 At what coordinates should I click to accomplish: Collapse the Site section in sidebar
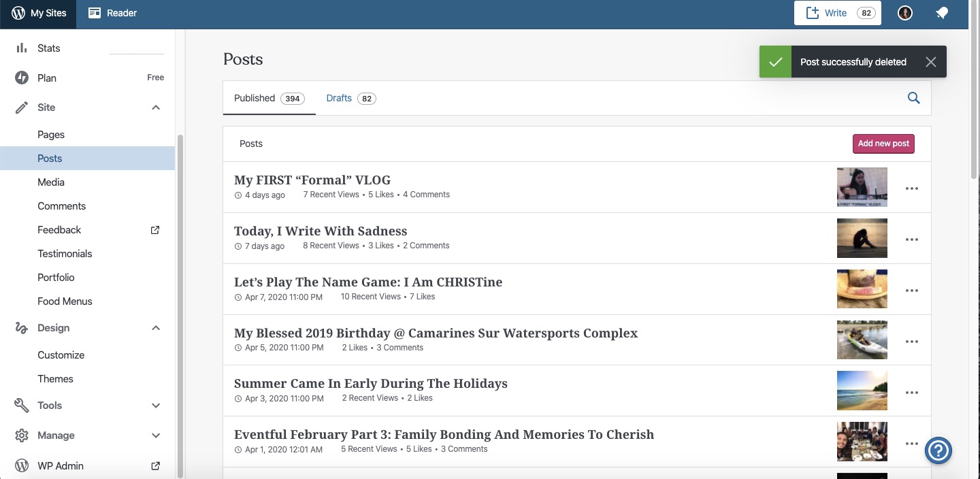[156, 108]
